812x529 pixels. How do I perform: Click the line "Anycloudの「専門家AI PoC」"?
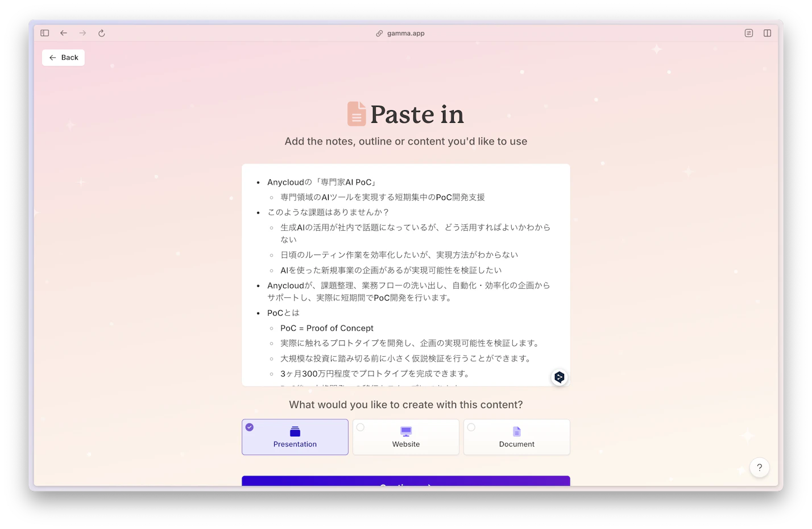[x=322, y=182]
